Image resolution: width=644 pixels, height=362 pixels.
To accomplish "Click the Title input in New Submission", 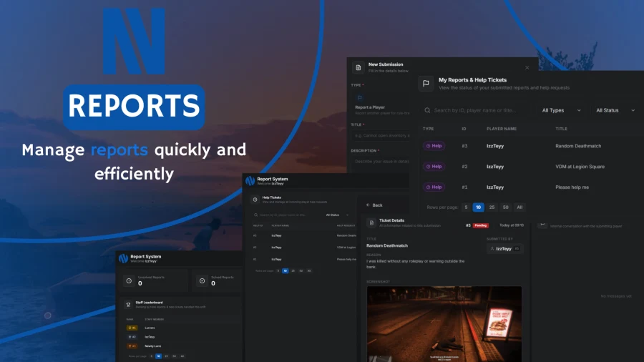I will pyautogui.click(x=381, y=135).
